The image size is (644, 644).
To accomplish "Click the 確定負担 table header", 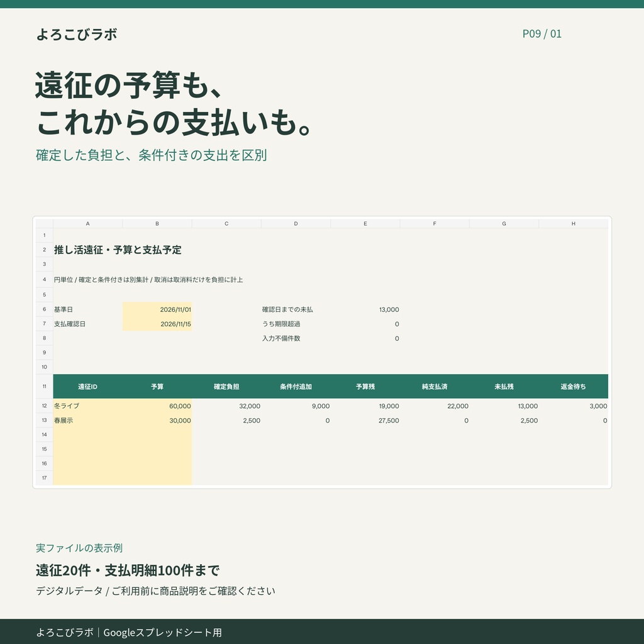I will tap(226, 387).
